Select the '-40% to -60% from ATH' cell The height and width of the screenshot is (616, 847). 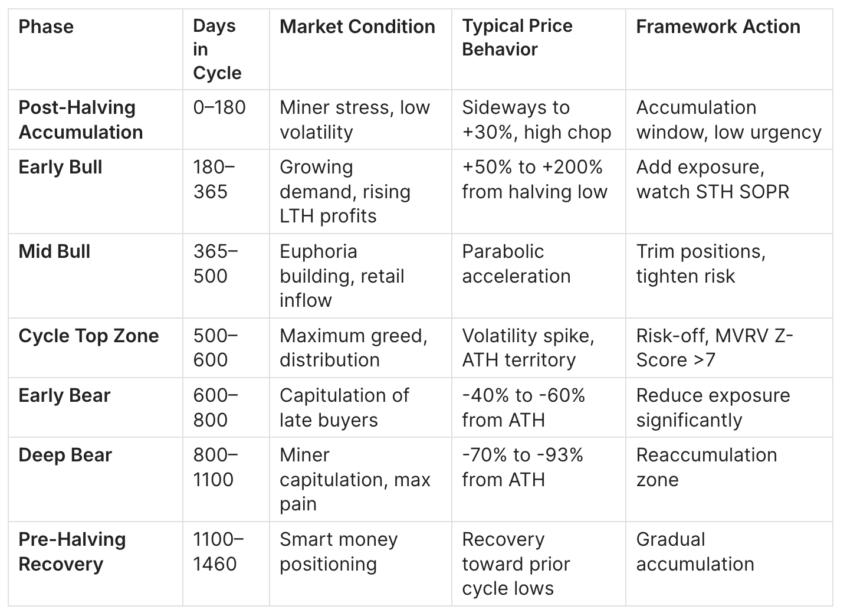click(x=523, y=408)
